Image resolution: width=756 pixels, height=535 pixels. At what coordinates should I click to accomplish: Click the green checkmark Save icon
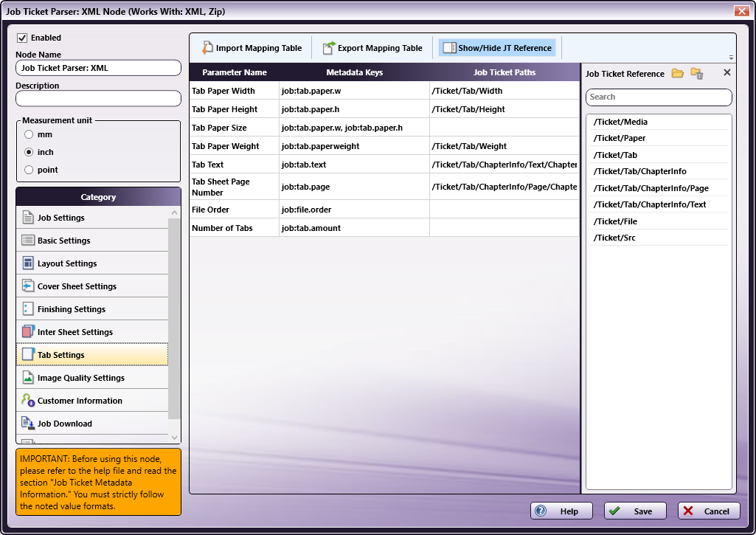point(614,511)
